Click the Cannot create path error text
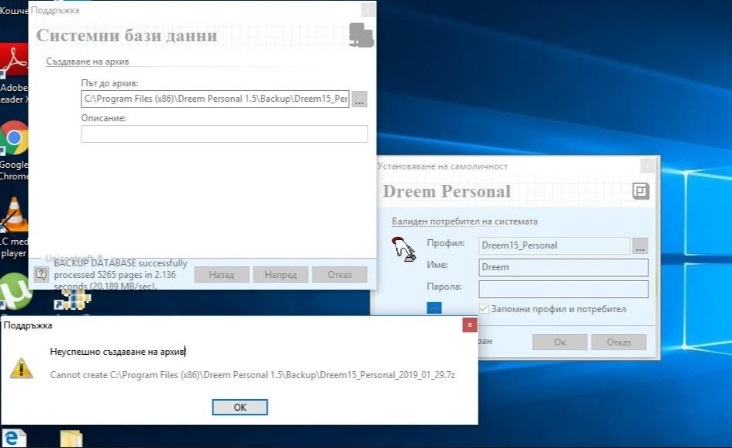The width and height of the screenshot is (732, 448). click(253, 375)
